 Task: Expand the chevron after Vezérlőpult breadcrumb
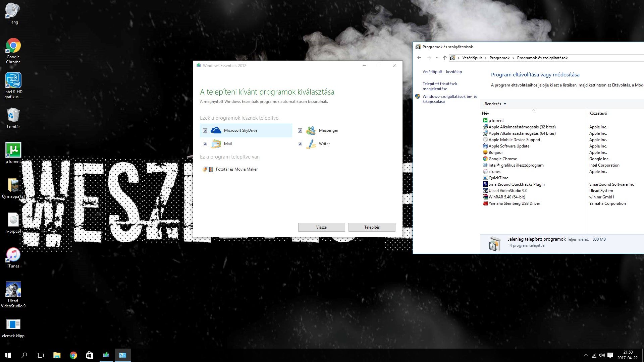tap(486, 58)
